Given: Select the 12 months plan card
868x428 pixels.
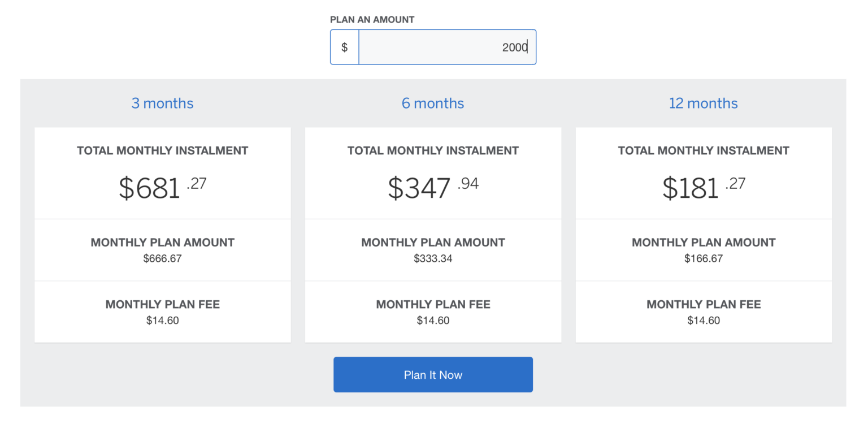Looking at the screenshot, I should click(x=703, y=235).
